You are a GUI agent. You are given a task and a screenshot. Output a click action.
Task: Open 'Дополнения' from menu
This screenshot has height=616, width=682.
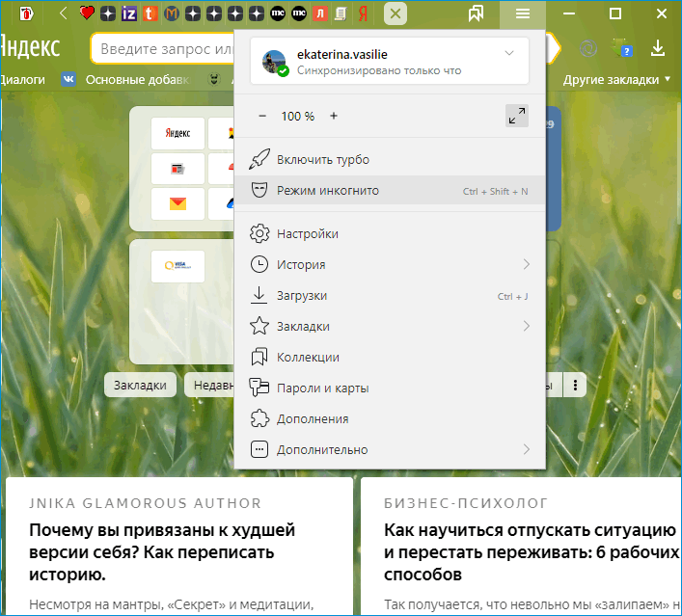tap(390, 419)
